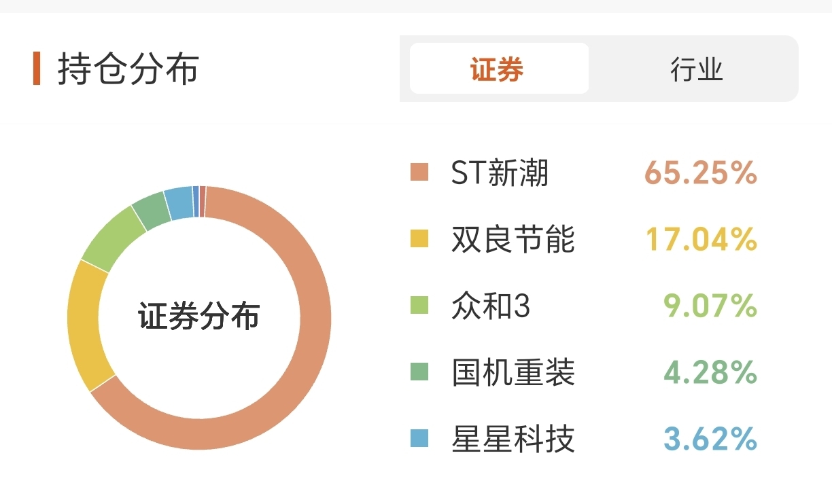The image size is (832, 504).
Task: Tap the 3.62% percentage value
Action: pos(710,439)
